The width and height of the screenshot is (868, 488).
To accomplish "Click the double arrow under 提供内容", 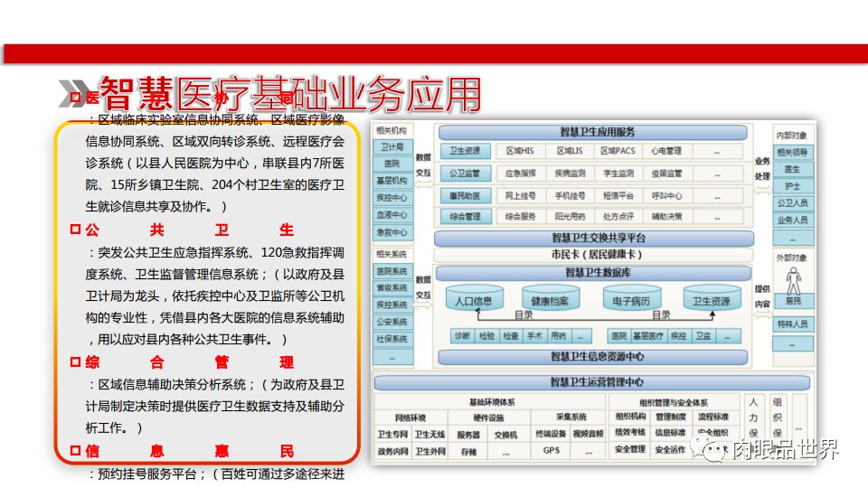I will (x=762, y=314).
